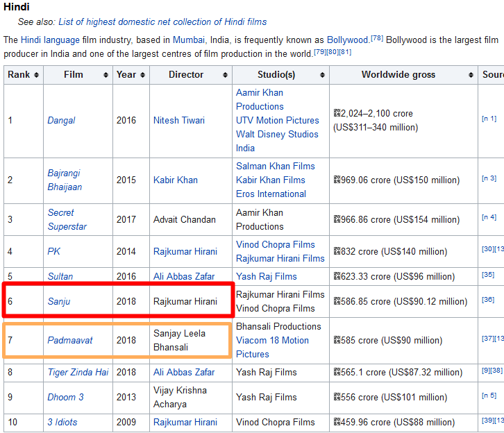Viewport: 504px width, 433px height.
Task: Sort table by Film column arrows
Action: click(x=106, y=75)
